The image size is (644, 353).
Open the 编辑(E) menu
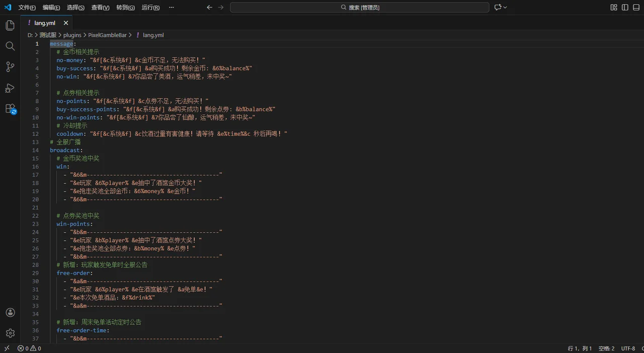(x=51, y=8)
